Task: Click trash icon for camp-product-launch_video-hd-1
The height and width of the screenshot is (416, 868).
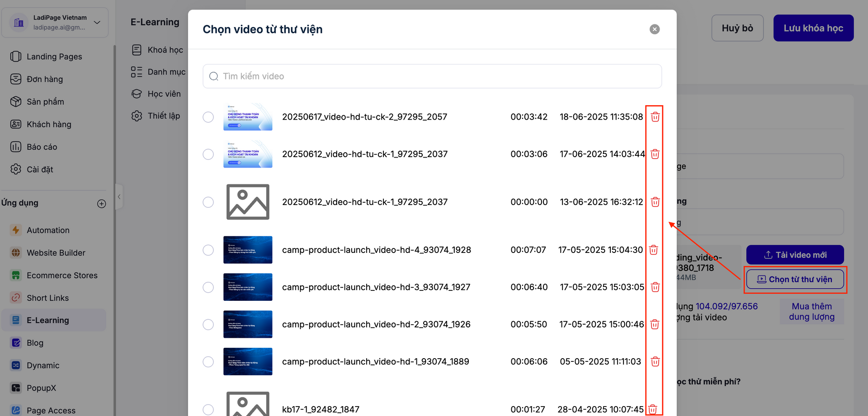Action: [x=655, y=362]
